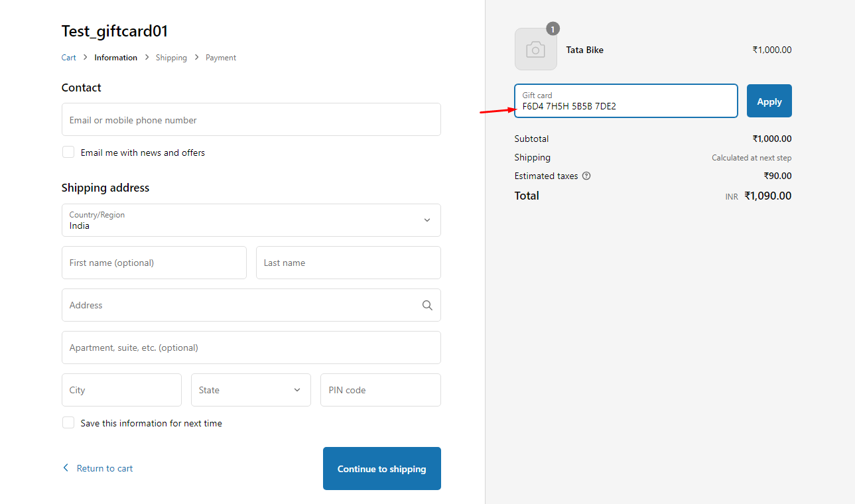Click the PIN code input field
The height and width of the screenshot is (504, 855).
(x=380, y=390)
